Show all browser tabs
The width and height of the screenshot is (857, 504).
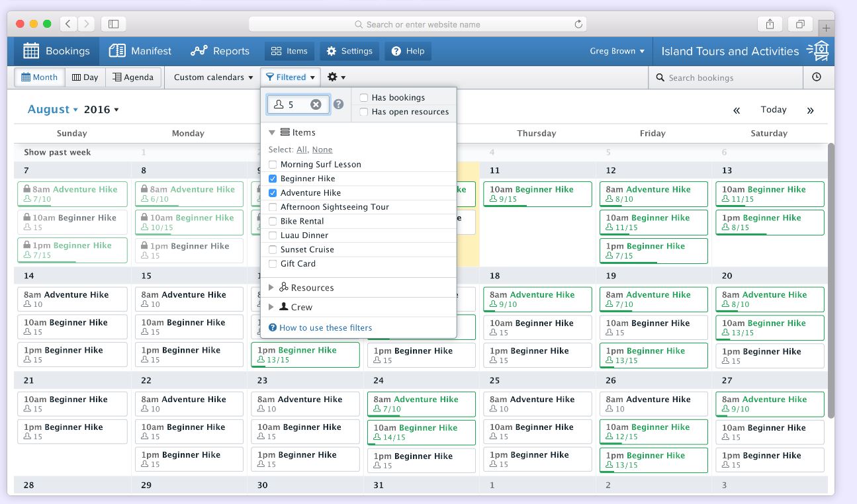800,24
